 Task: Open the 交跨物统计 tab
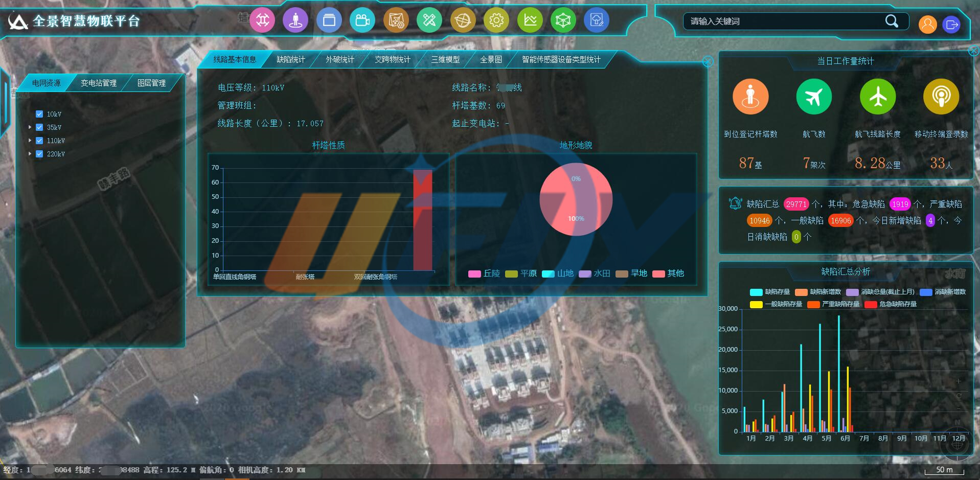(393, 59)
